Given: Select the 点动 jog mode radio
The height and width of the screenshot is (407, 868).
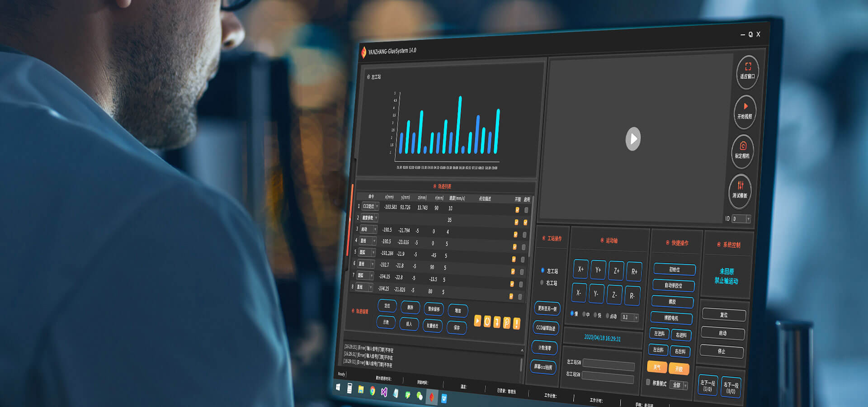Looking at the screenshot, I should pyautogui.click(x=608, y=316).
